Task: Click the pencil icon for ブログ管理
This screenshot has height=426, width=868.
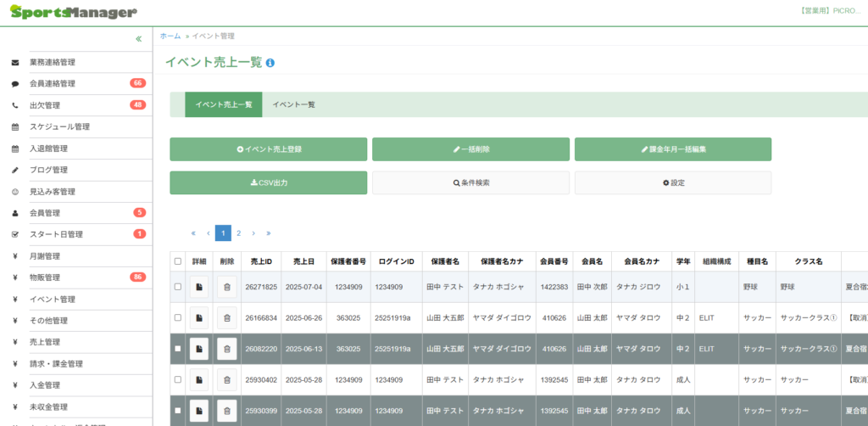Action: [15, 170]
